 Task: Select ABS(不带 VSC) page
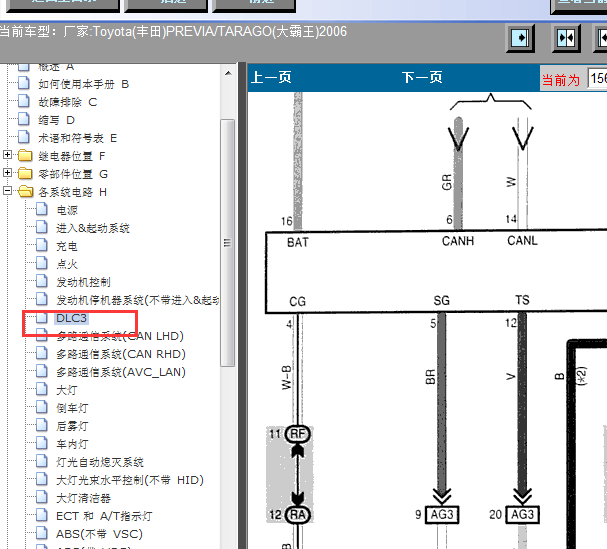pyautogui.click(x=99, y=534)
